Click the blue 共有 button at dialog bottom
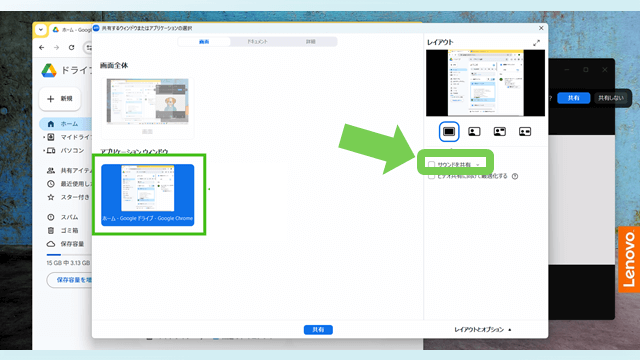Image resolution: width=640 pixels, height=360 pixels. 318,329
